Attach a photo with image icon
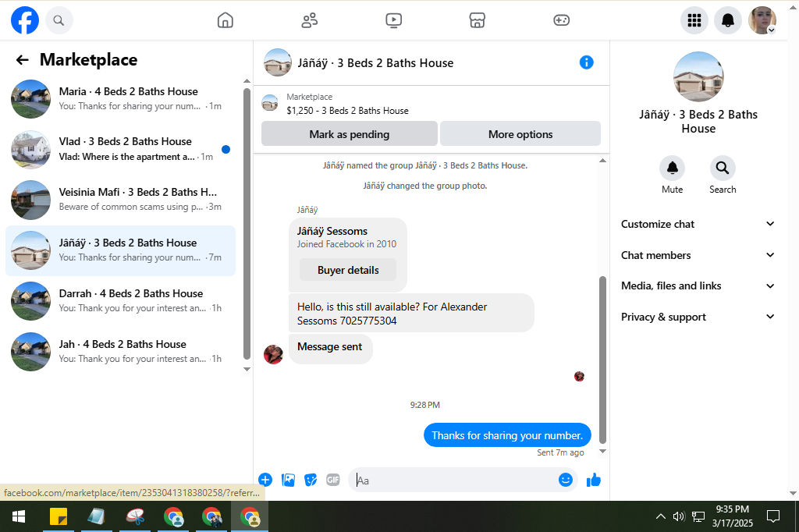The height and width of the screenshot is (532, 799). pos(288,480)
